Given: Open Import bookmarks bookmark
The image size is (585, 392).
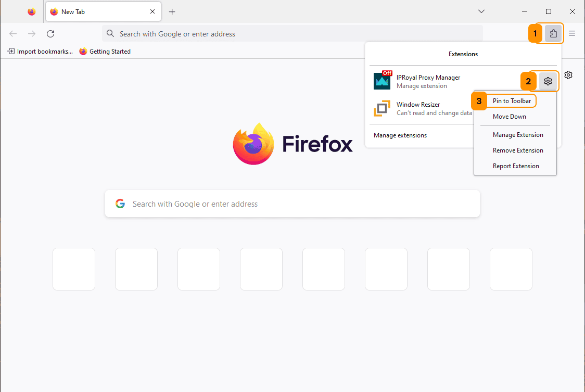Looking at the screenshot, I should click(x=40, y=52).
